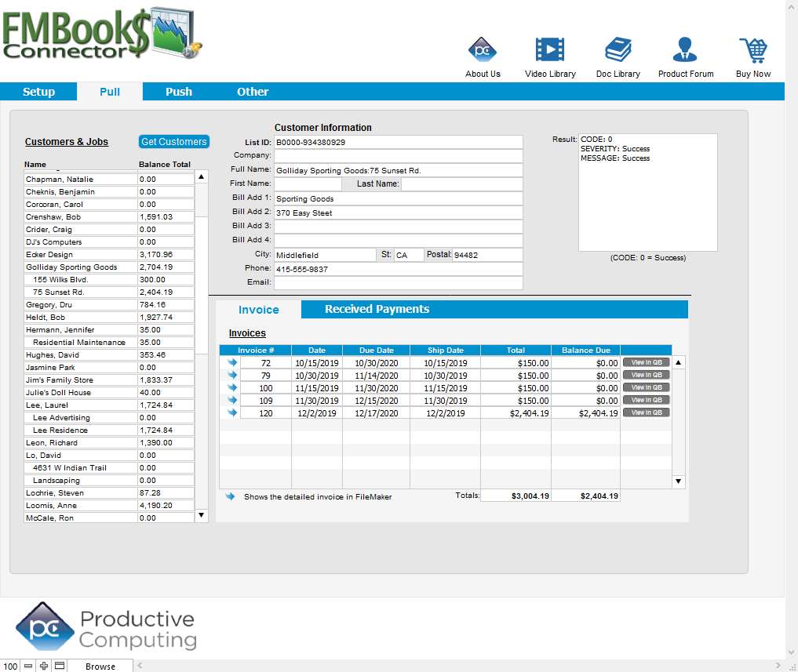The width and height of the screenshot is (798, 672).
Task: Click the Full Name field
Action: coord(399,170)
